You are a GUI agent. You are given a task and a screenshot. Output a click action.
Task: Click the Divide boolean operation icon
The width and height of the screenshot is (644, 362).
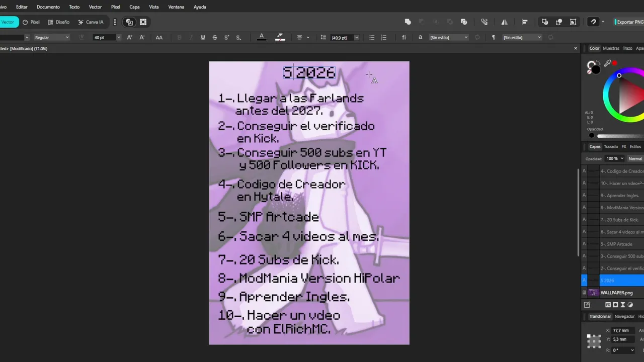click(x=464, y=22)
